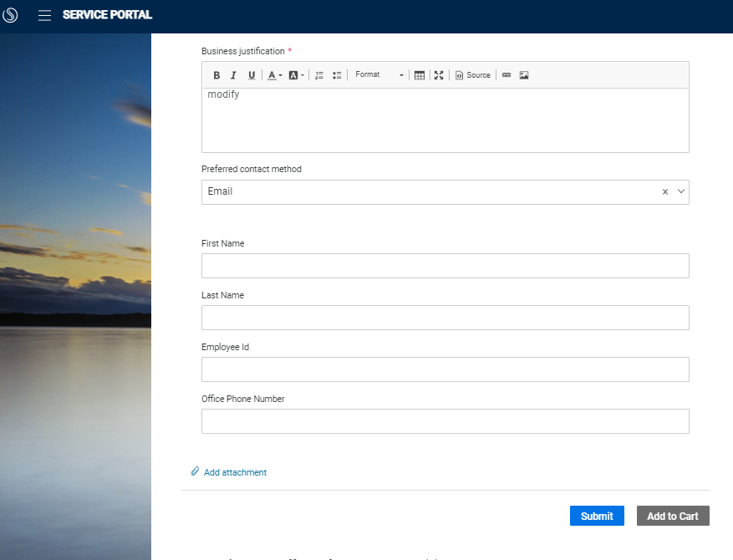Open the background color swatch picker
The width and height of the screenshot is (733, 560).
[293, 74]
